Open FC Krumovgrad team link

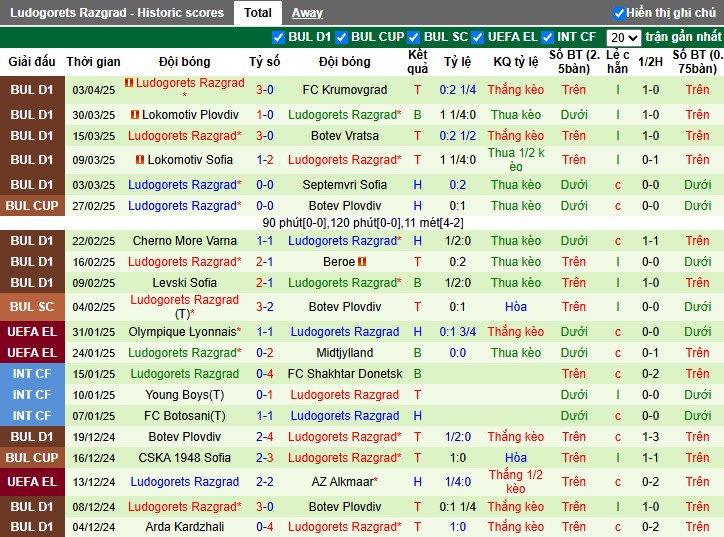[x=345, y=90]
